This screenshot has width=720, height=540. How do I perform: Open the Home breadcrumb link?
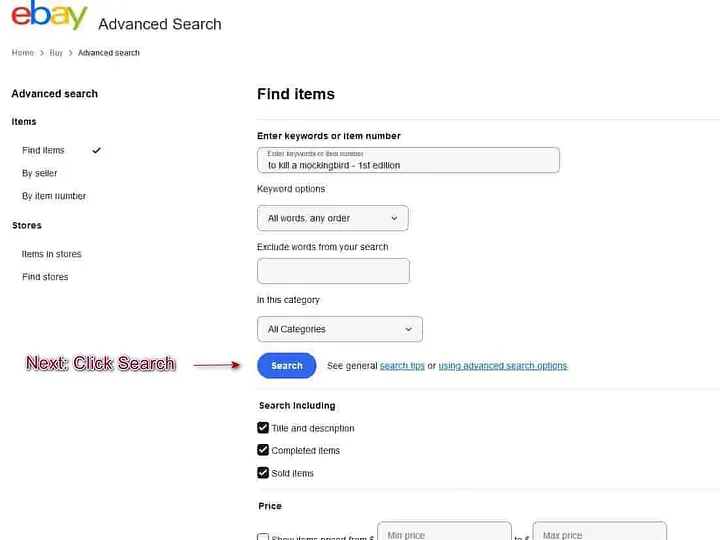click(x=22, y=53)
